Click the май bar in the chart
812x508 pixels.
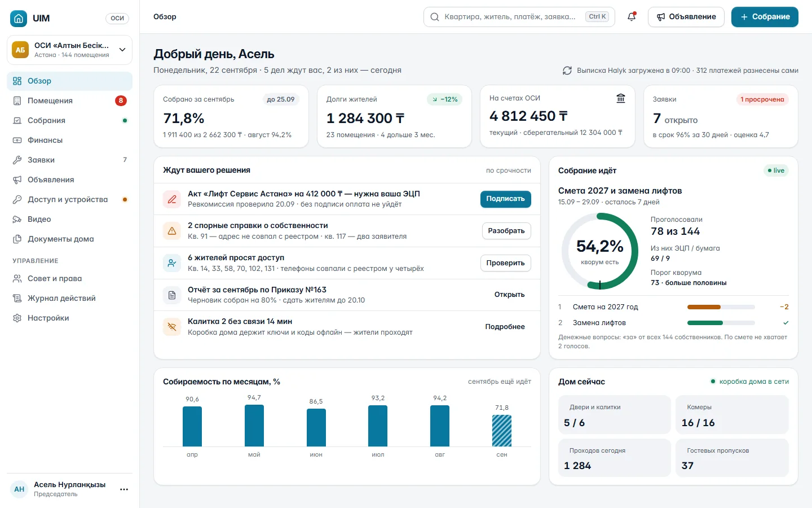[254, 426]
